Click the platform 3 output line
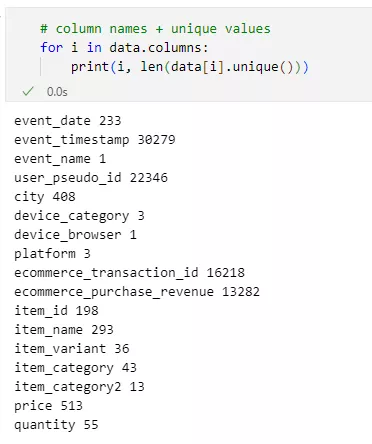Viewport: 372px width, 444px height. pyautogui.click(x=52, y=254)
